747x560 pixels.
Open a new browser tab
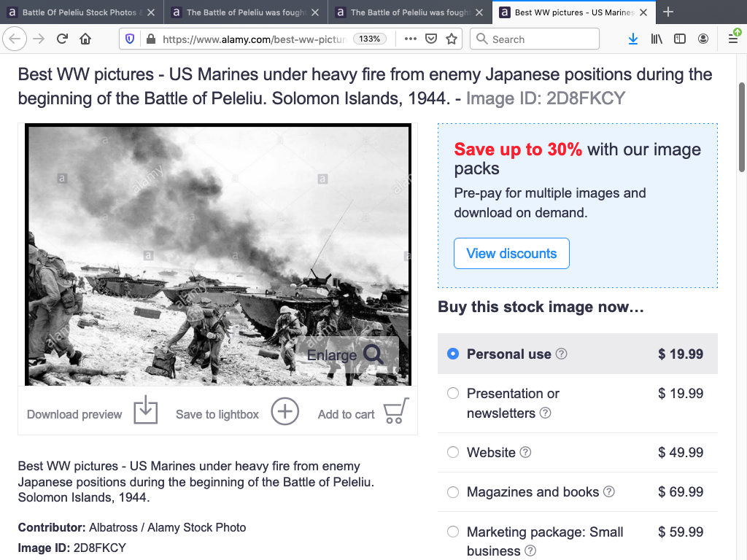[668, 12]
